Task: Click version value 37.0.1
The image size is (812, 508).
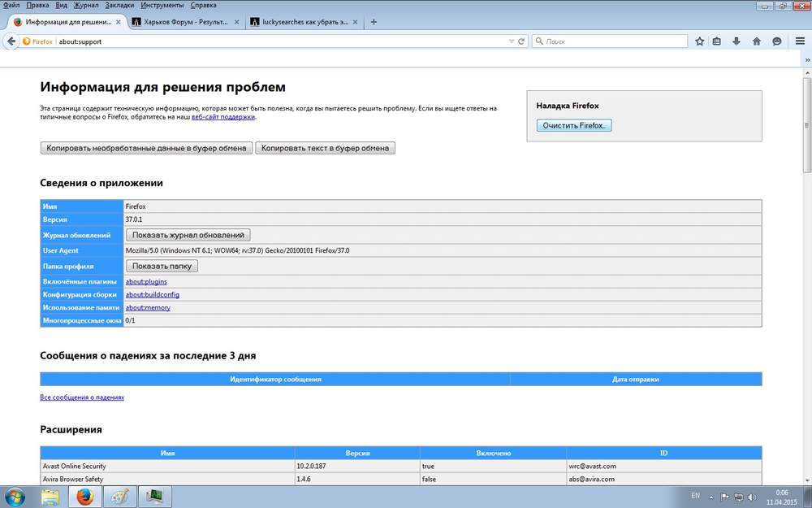Action: coord(134,219)
